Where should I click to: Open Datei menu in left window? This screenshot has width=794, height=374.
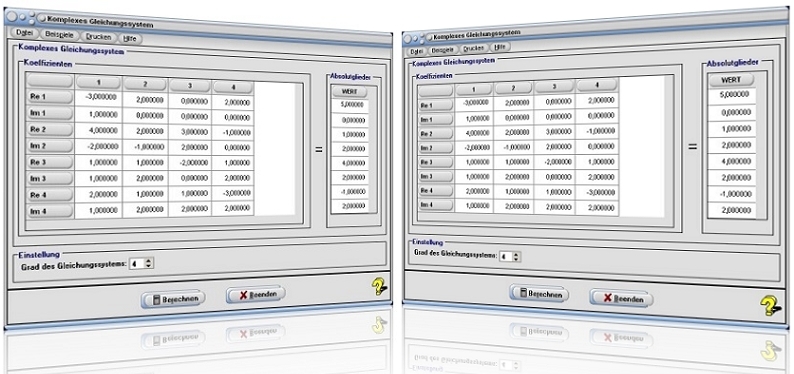(24, 32)
